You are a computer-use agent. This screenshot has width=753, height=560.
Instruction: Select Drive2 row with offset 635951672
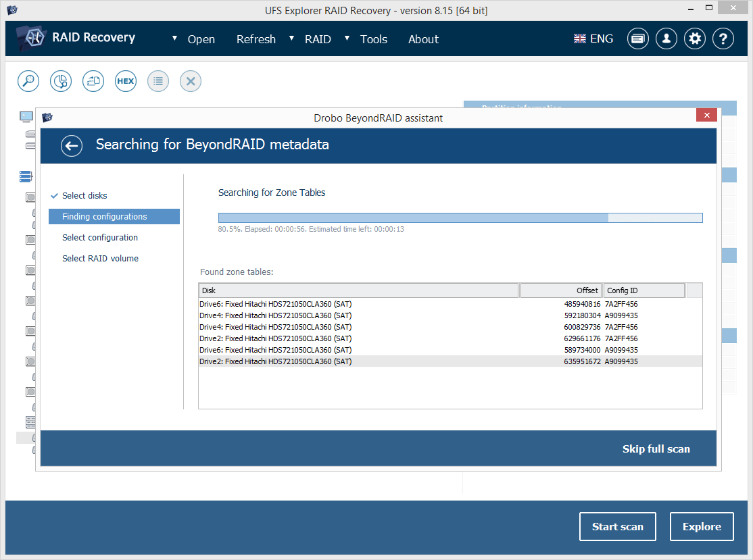click(450, 361)
